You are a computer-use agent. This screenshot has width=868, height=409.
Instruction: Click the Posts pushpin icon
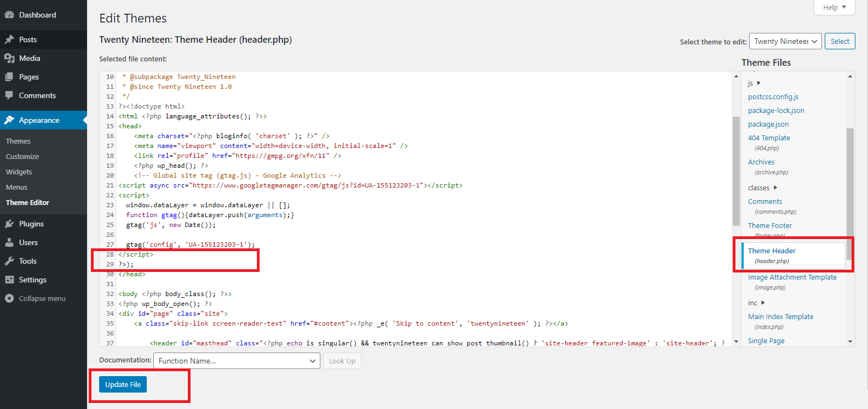pos(9,39)
